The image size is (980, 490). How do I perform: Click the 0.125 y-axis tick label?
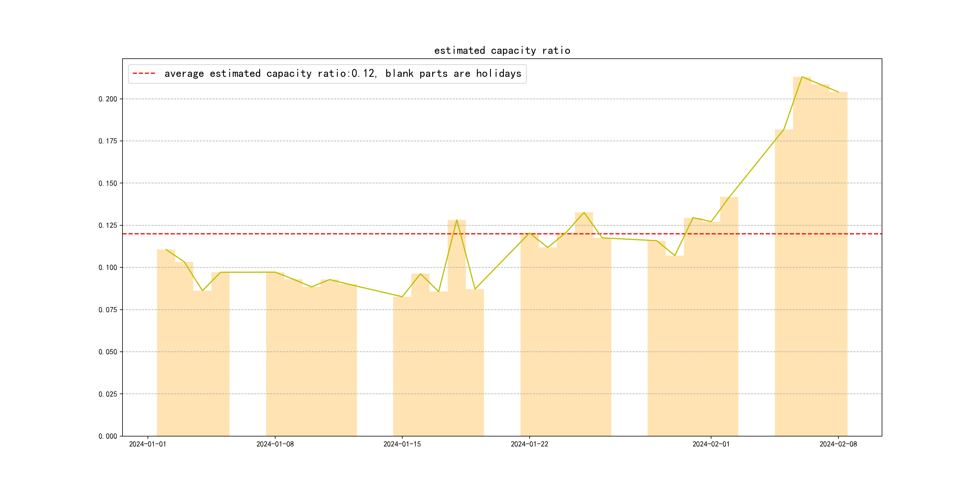pyautogui.click(x=108, y=225)
